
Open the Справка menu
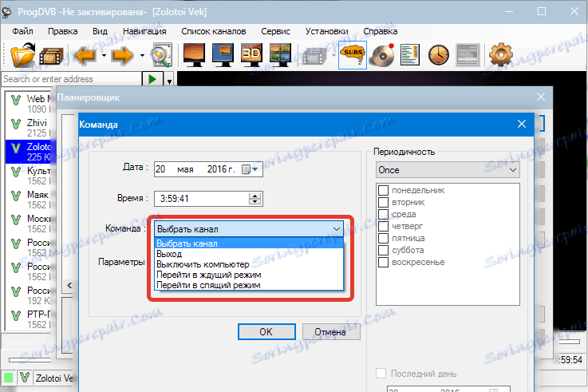tap(381, 31)
